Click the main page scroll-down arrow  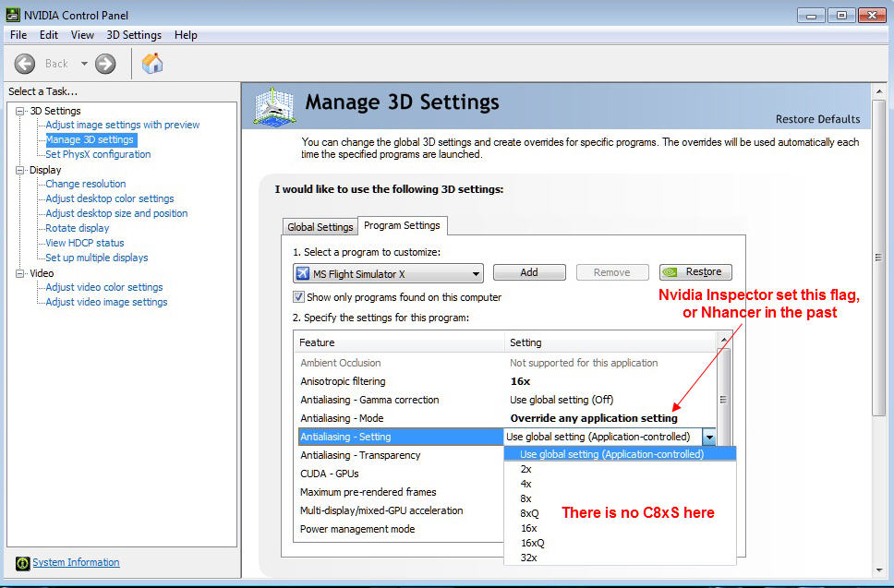[878, 570]
